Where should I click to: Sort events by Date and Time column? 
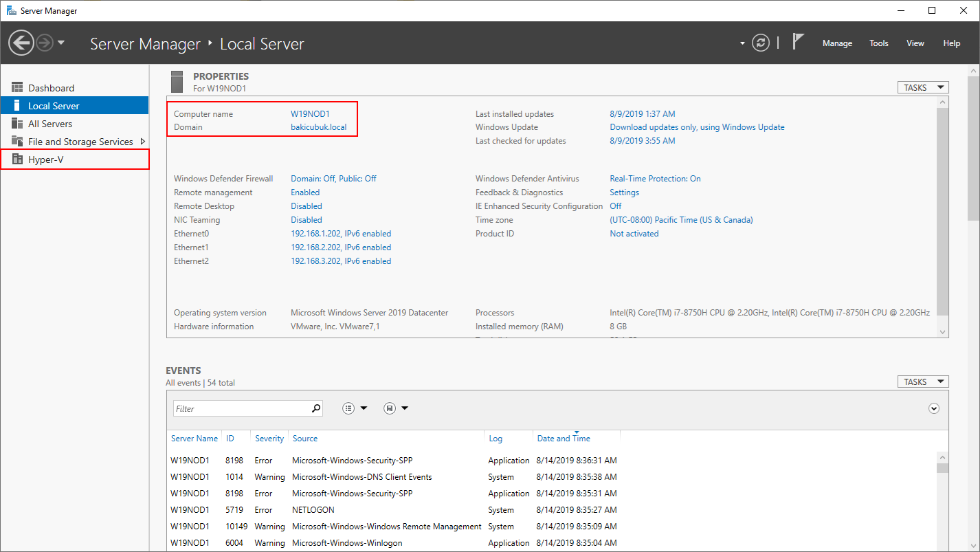coord(564,439)
